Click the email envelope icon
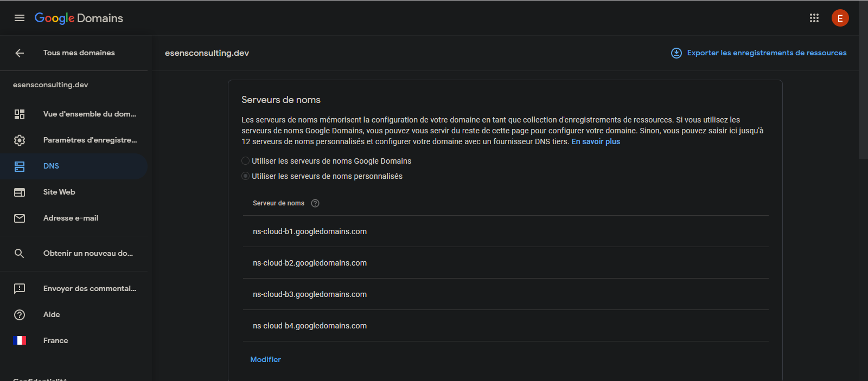868x381 pixels. [x=20, y=218]
